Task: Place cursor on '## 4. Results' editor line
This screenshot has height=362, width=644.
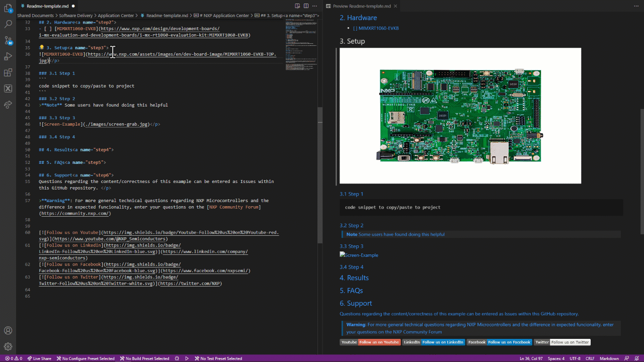Action: 76,150
